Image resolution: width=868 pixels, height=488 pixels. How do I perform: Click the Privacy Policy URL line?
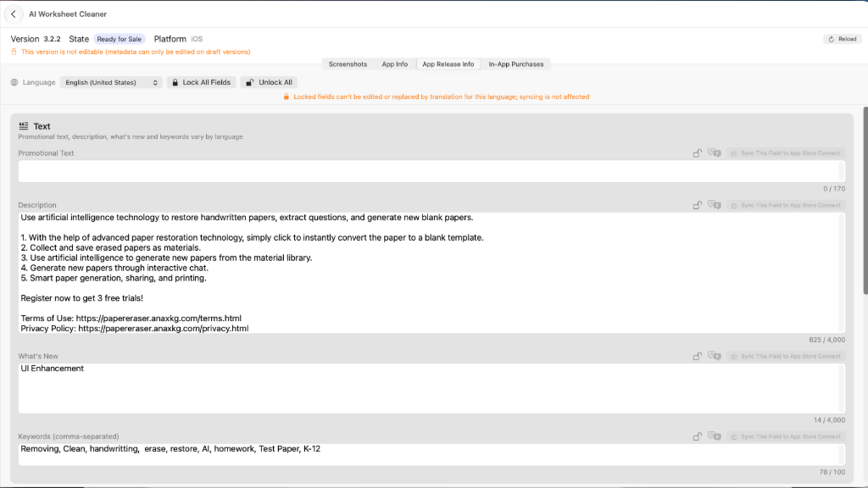pyautogui.click(x=135, y=329)
